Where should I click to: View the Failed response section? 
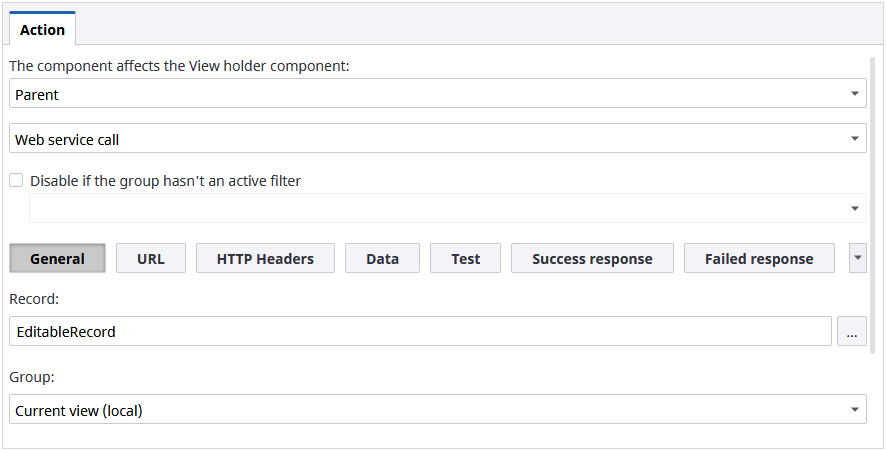click(759, 259)
